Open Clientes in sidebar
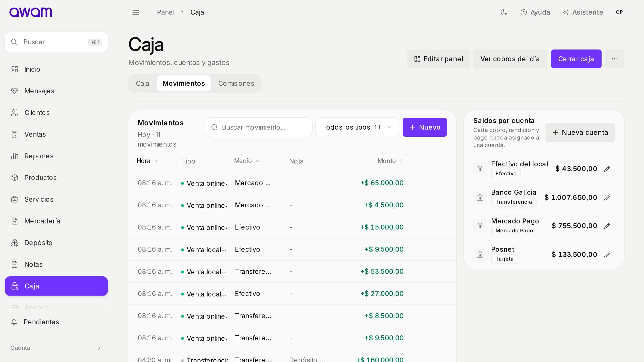This screenshot has height=362, width=644. coord(56,113)
